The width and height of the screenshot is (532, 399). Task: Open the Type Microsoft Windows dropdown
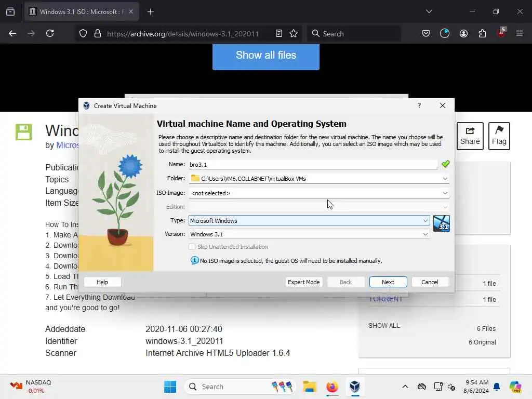pos(309,220)
